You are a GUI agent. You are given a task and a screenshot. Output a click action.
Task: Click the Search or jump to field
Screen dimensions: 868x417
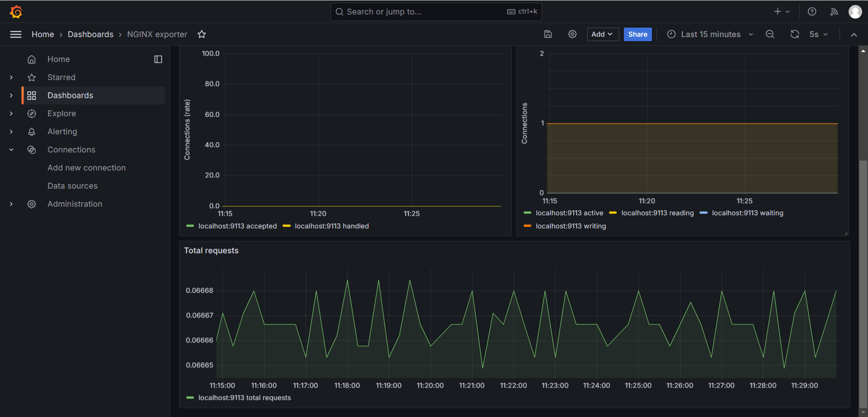[x=436, y=12]
